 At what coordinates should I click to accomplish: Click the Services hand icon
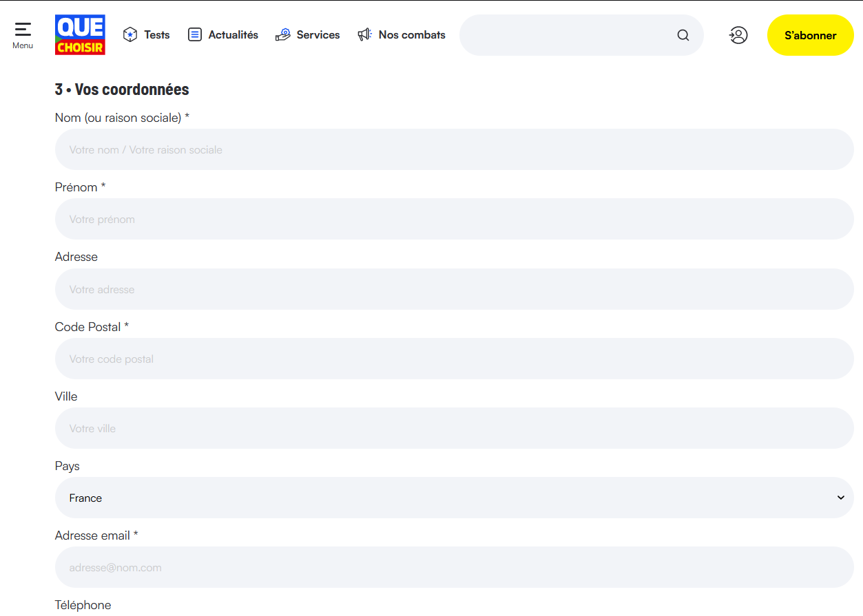click(x=282, y=34)
